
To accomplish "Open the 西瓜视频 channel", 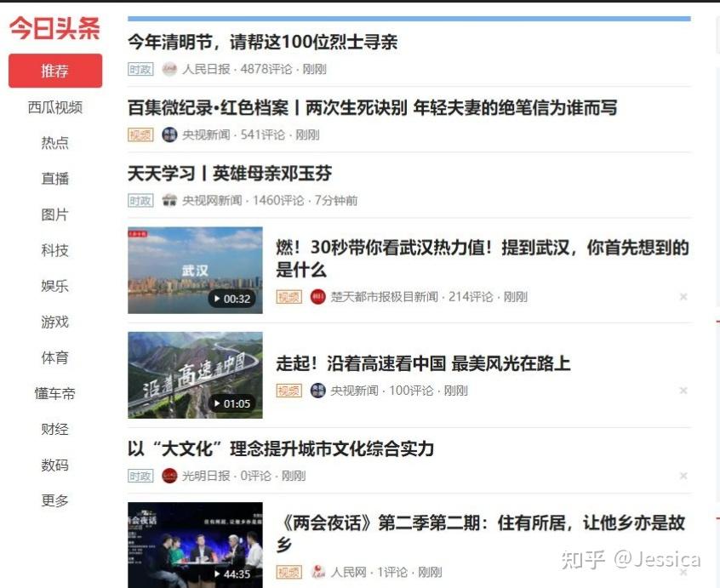I will (55, 107).
